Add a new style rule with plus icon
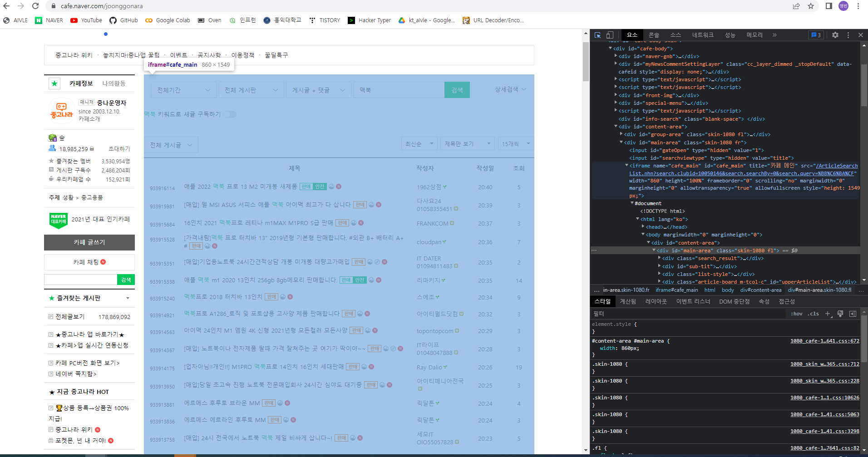868x457 pixels. point(828,314)
